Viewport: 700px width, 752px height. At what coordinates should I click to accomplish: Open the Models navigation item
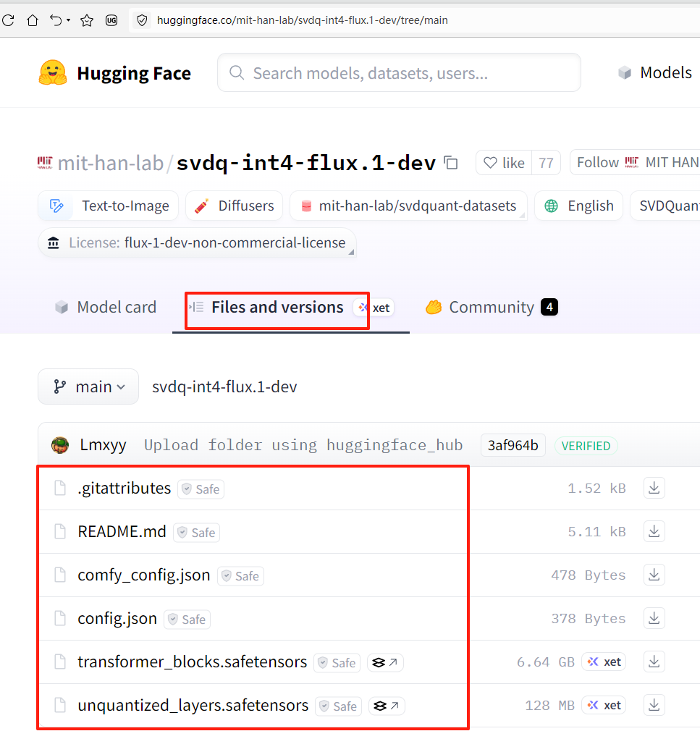(655, 73)
